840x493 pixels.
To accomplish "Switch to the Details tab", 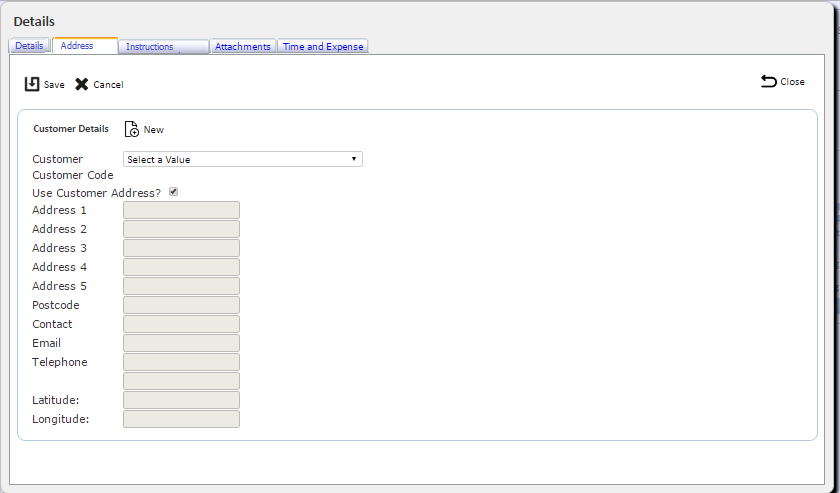I will (x=29, y=46).
